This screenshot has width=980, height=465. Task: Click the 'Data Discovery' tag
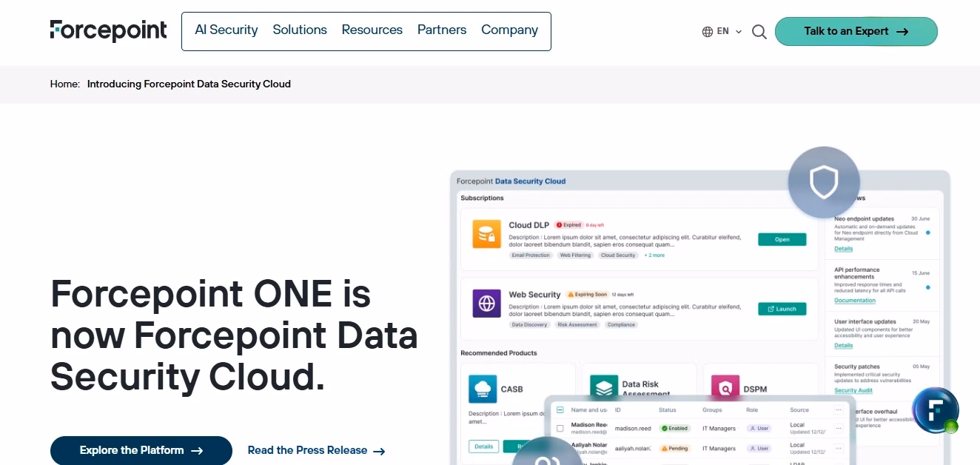coord(530,324)
